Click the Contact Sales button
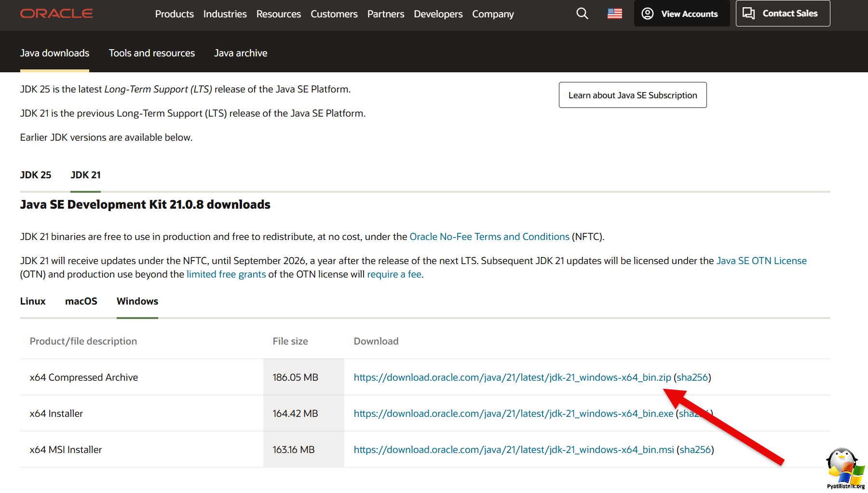Image resolution: width=868 pixels, height=493 pixels. pyautogui.click(x=782, y=13)
